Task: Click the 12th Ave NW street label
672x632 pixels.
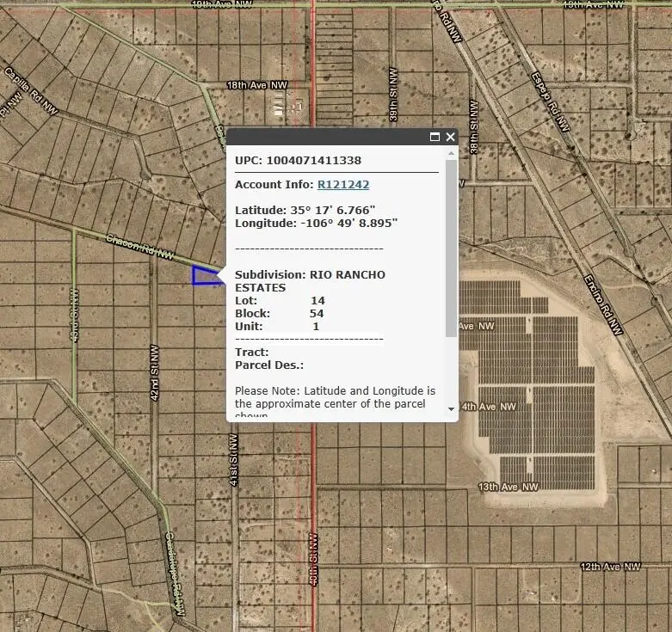Action: [611, 567]
